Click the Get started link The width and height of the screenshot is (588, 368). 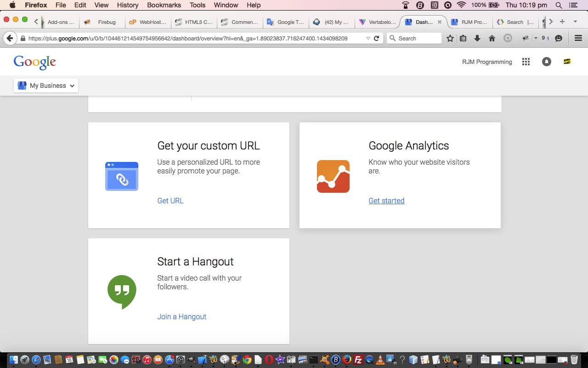[x=386, y=201]
